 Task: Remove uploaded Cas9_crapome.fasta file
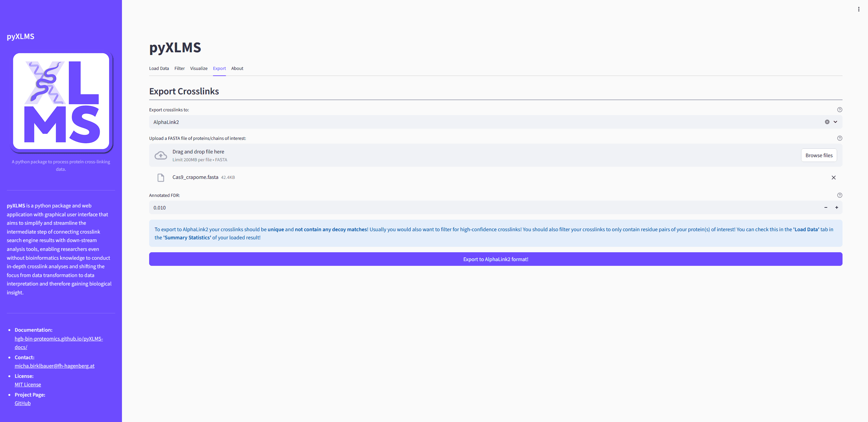[x=833, y=178]
